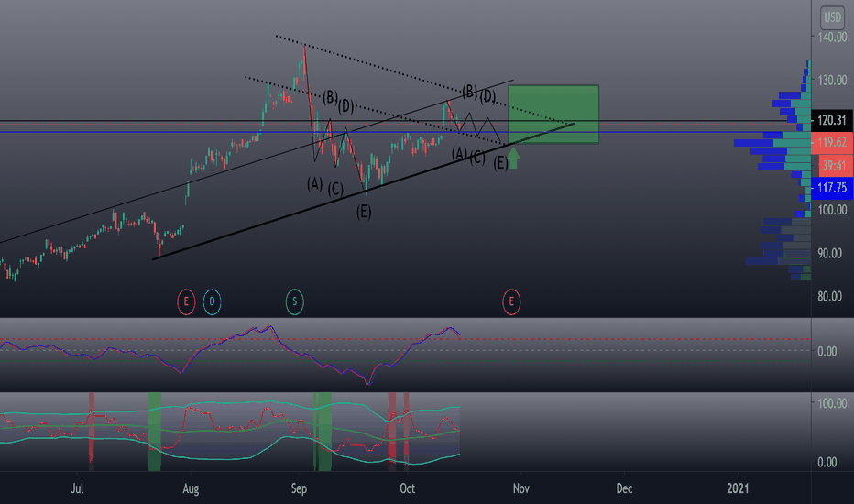
Task: Click the Jul label on time axis
Action: (x=77, y=488)
